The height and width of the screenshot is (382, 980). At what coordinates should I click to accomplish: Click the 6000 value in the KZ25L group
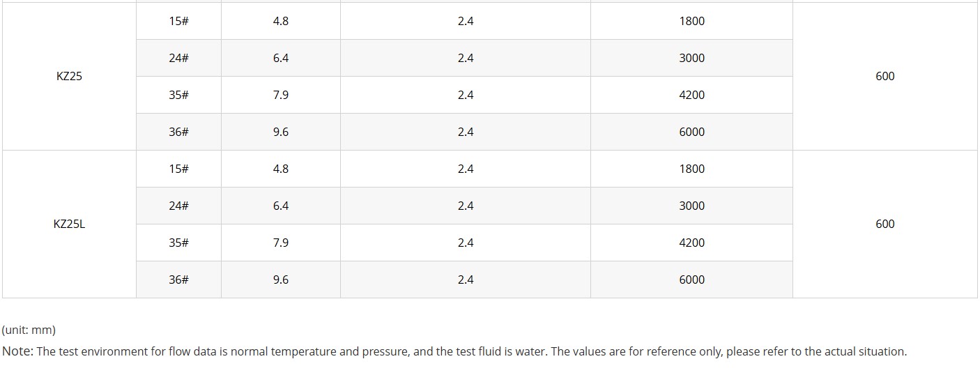click(x=691, y=280)
